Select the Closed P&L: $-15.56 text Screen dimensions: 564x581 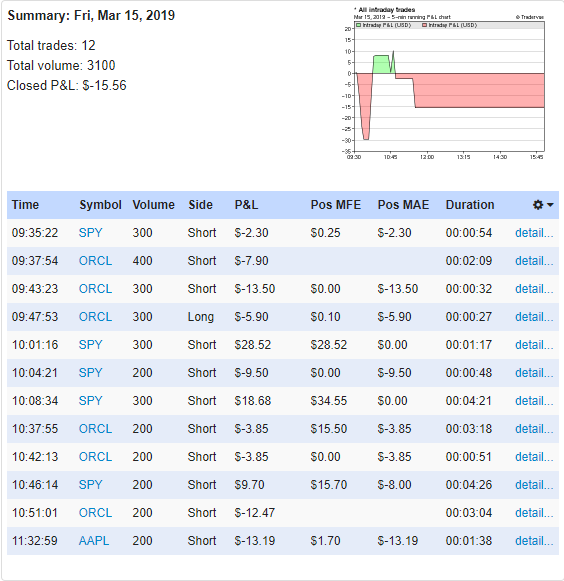point(67,85)
